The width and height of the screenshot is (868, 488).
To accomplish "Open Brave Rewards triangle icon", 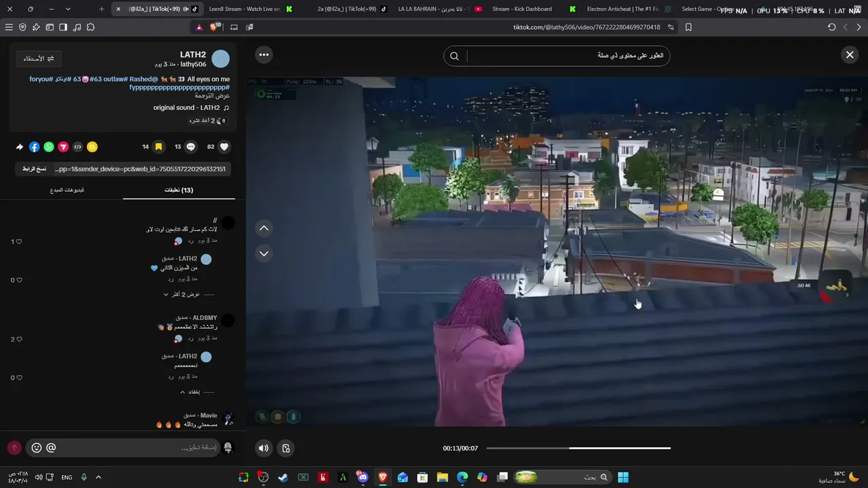I will click(199, 27).
